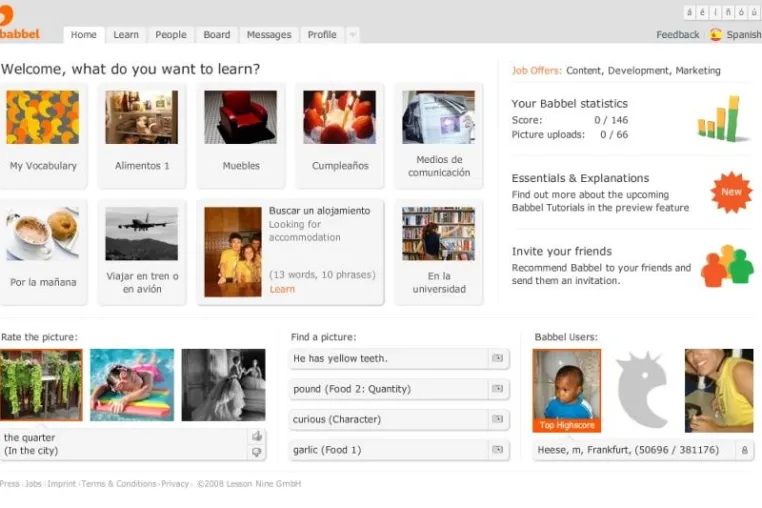
Task: Insert the ó special character
Action: (x=741, y=12)
